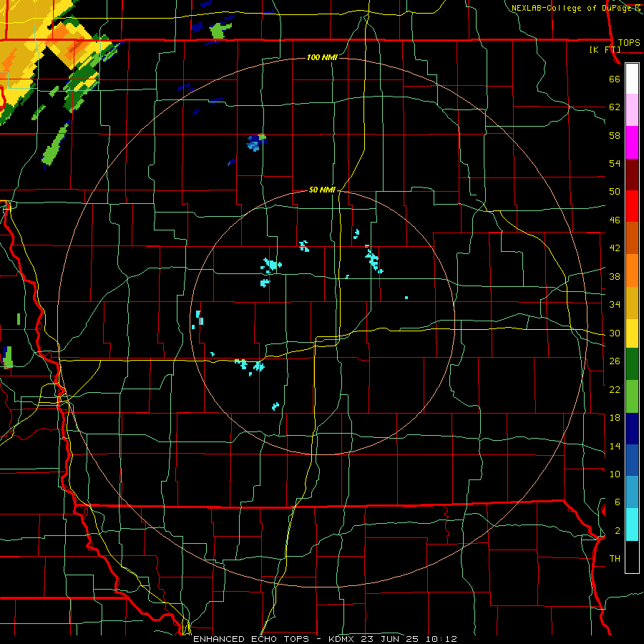Viewport: 644px width, 644px height.
Task: Click the '100 NMI' range ring label
Action: click(323, 57)
